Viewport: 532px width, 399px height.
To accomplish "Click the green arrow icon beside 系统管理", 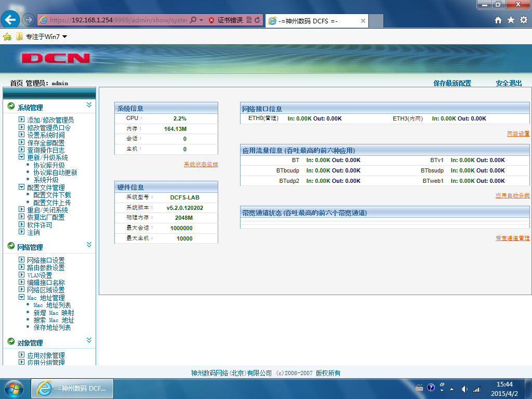I will [11, 106].
